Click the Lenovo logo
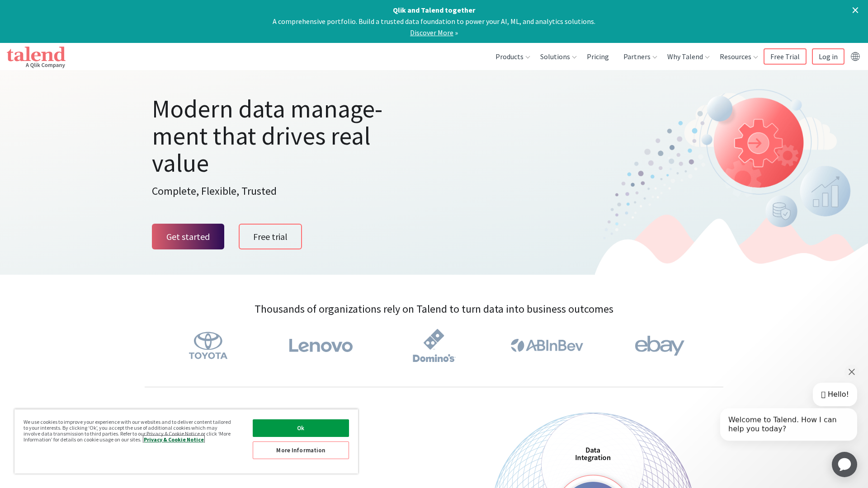Viewport: 868px width, 488px height. click(321, 346)
